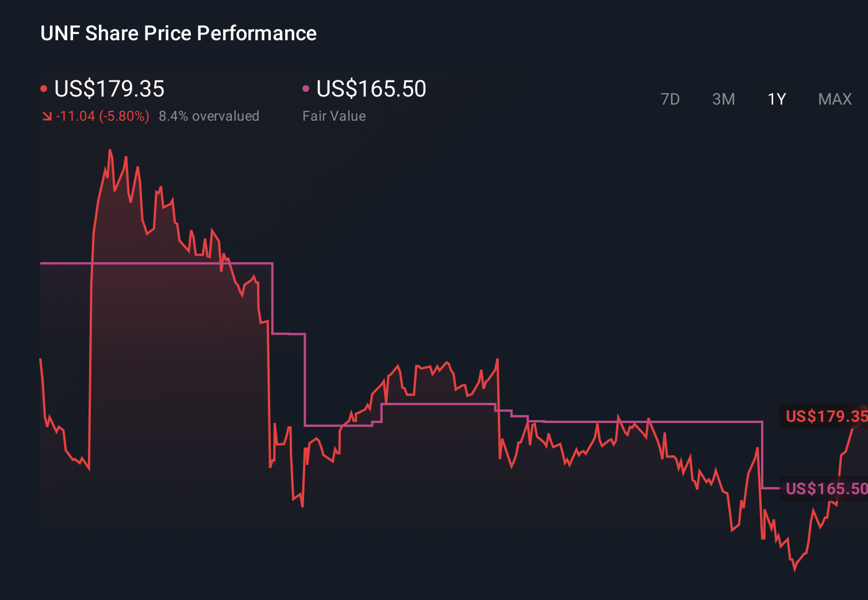Click the US$165.50 fair value tag on chart edge
The width and height of the screenshot is (868, 600).
point(825,489)
